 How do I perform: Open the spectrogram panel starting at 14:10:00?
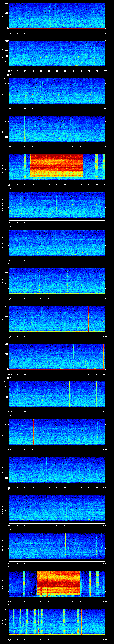pos(57,357)
